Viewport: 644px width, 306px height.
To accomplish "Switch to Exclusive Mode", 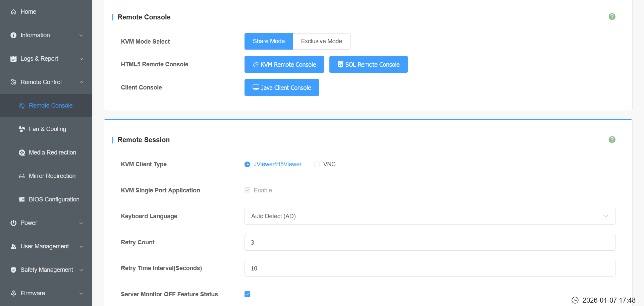I will [321, 41].
